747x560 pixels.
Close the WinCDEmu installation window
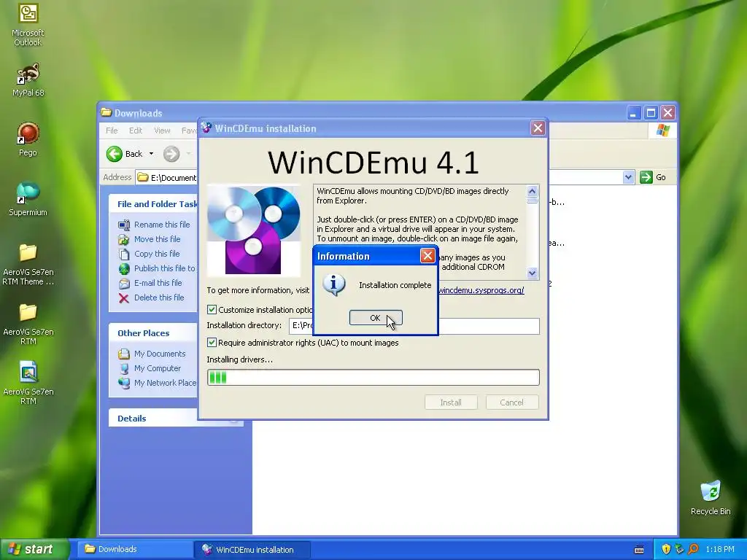[538, 128]
